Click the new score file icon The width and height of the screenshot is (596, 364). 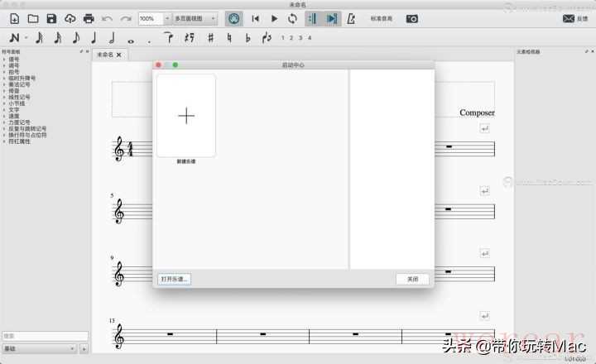tap(14, 18)
